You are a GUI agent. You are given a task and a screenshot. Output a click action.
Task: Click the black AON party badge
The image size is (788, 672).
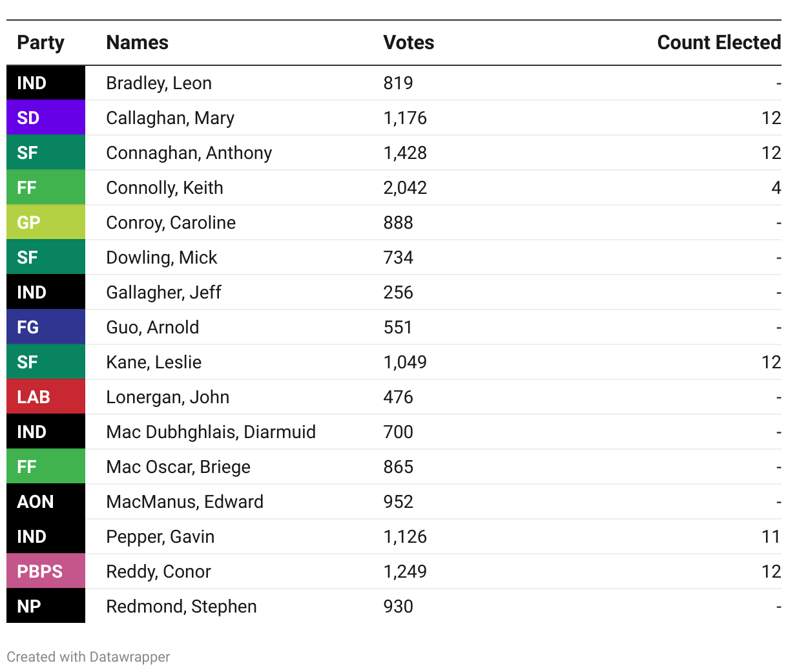(x=45, y=501)
